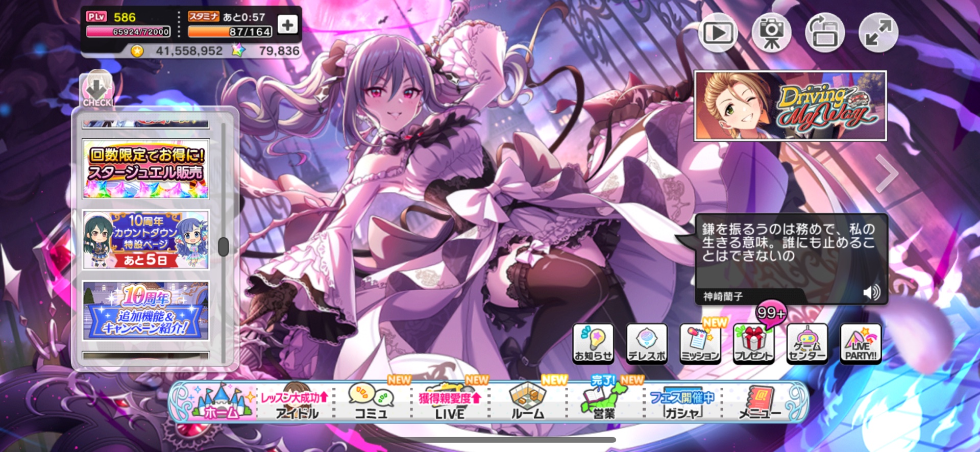The width and height of the screenshot is (980, 452).
Task: Open the お知らせ notices icon
Action: 593,343
